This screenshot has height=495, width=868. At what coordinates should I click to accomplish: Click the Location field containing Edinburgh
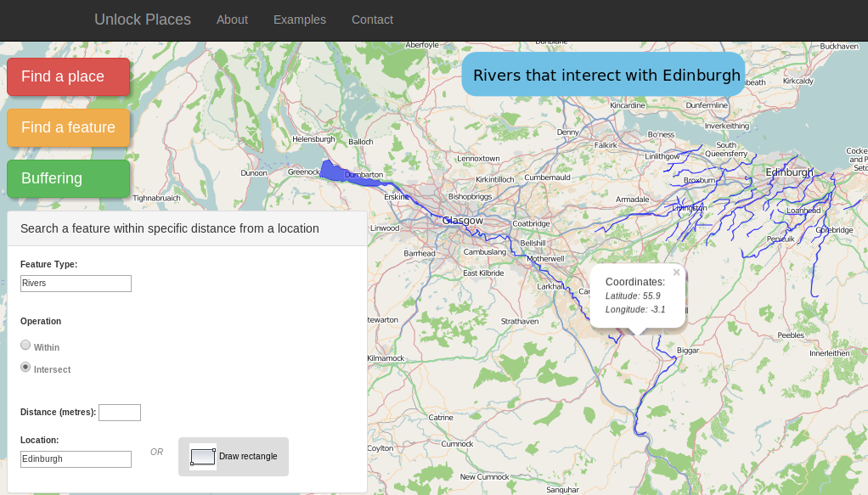click(x=76, y=459)
